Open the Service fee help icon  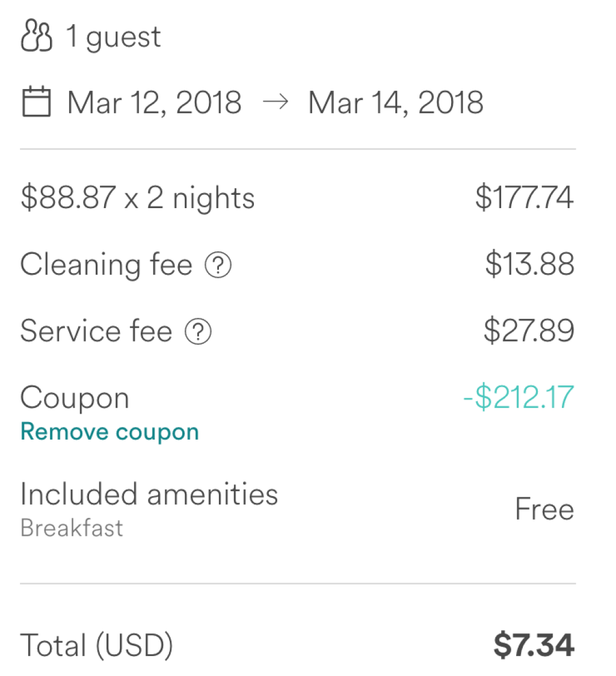[198, 332]
